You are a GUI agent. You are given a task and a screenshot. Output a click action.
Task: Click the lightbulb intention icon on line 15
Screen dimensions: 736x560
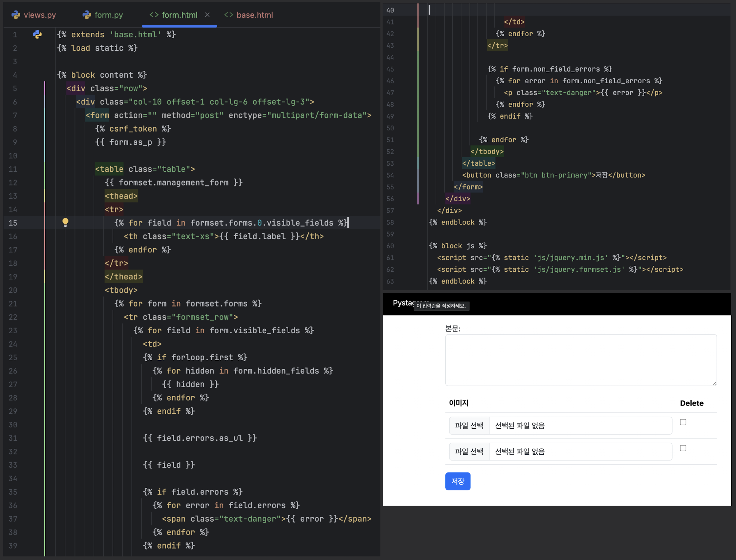pos(65,222)
